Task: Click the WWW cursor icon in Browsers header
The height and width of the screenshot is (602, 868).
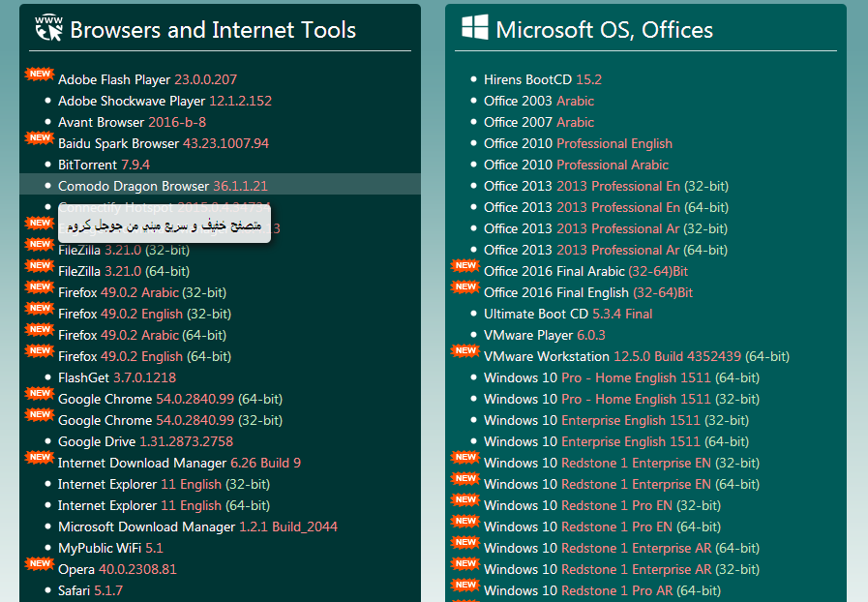Action: 48,28
